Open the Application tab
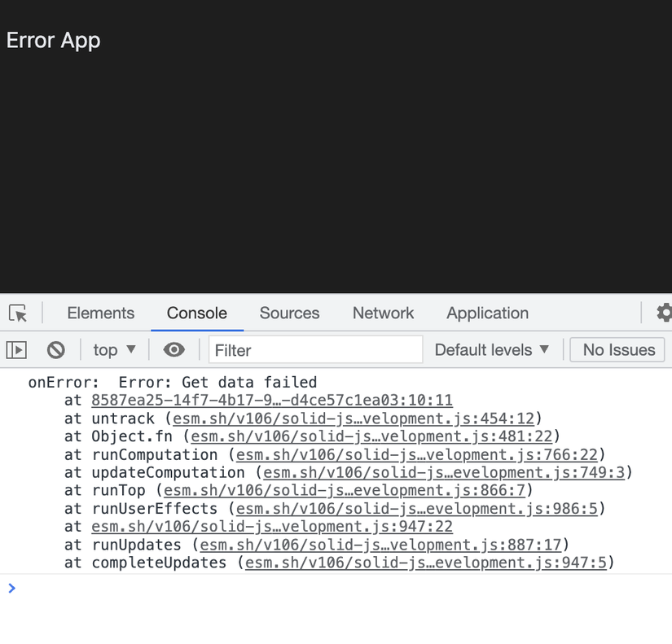 (x=487, y=313)
